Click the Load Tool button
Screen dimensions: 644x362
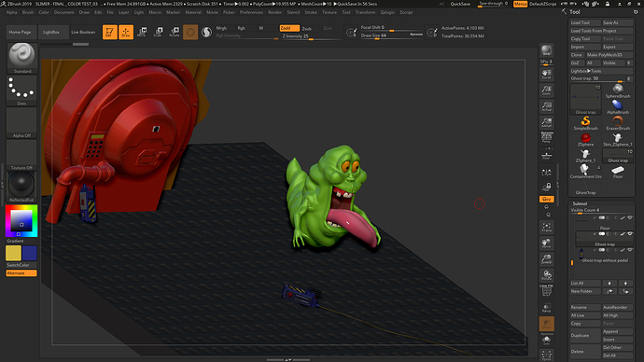(x=585, y=22)
